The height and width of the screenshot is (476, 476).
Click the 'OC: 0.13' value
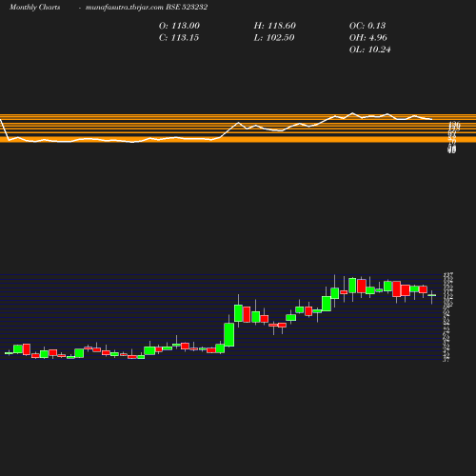(367, 26)
